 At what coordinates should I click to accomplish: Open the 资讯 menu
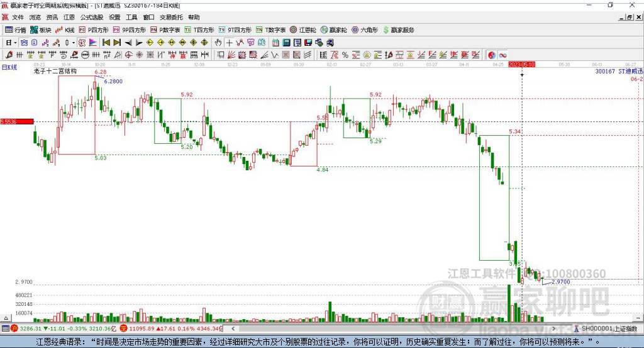tap(52, 17)
